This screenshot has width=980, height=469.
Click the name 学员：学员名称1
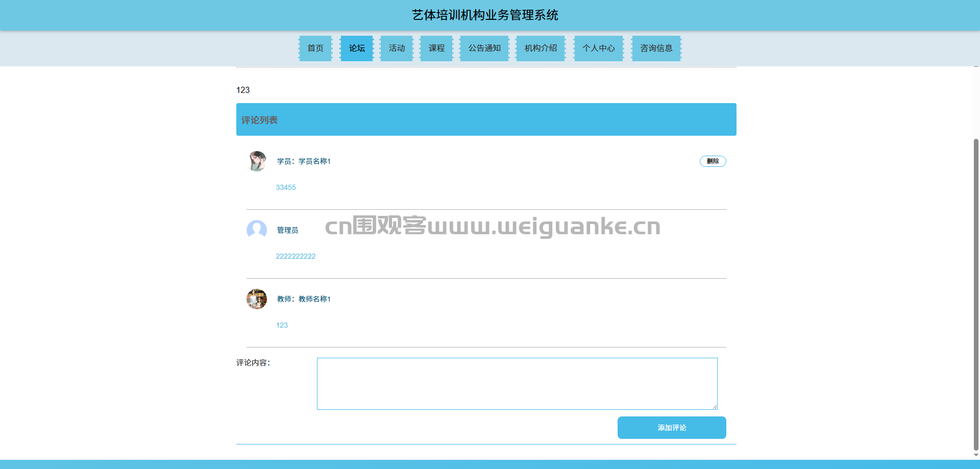click(304, 161)
